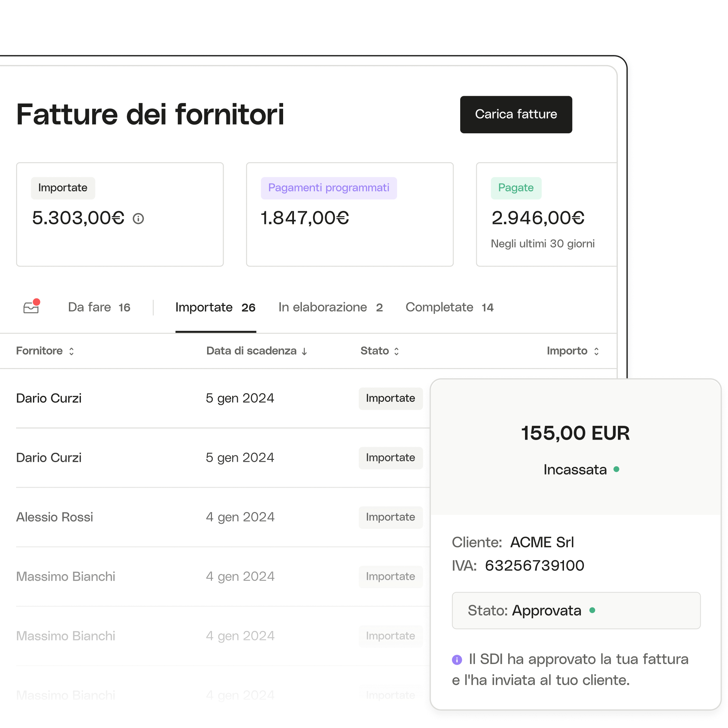Toggle Data di scadenza sort arrow

coord(304,352)
